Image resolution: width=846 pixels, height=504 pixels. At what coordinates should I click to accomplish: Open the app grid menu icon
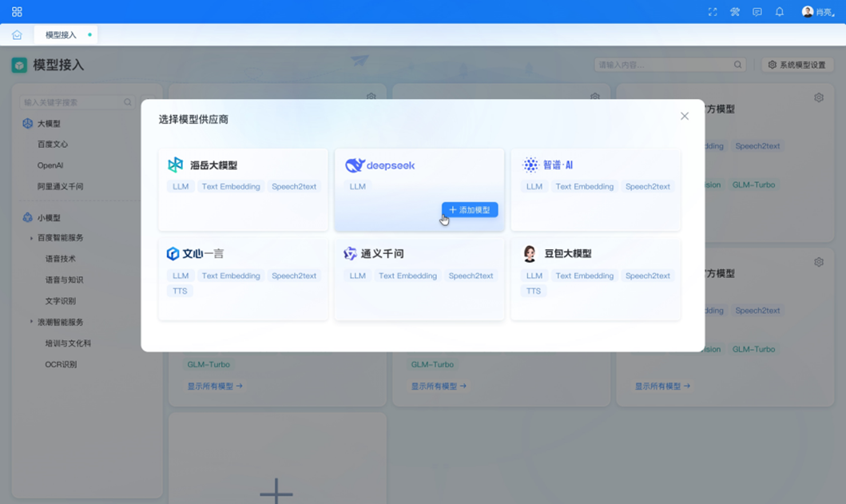(x=17, y=11)
